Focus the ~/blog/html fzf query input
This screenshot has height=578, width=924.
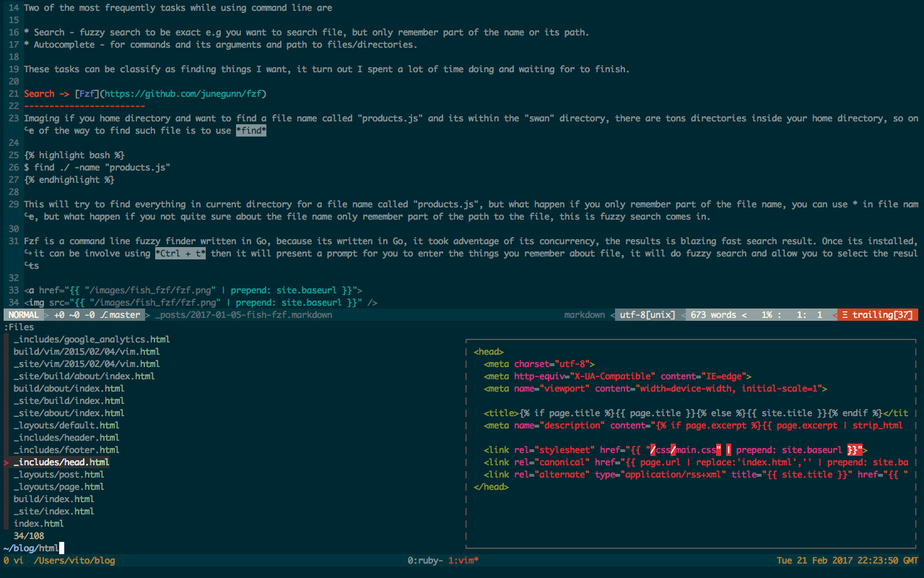[33, 548]
